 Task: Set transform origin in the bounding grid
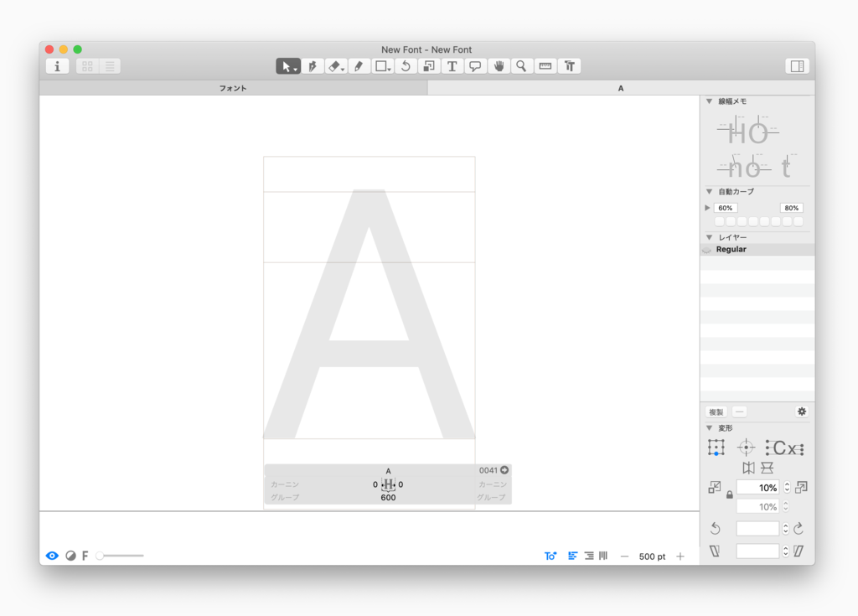tap(716, 448)
